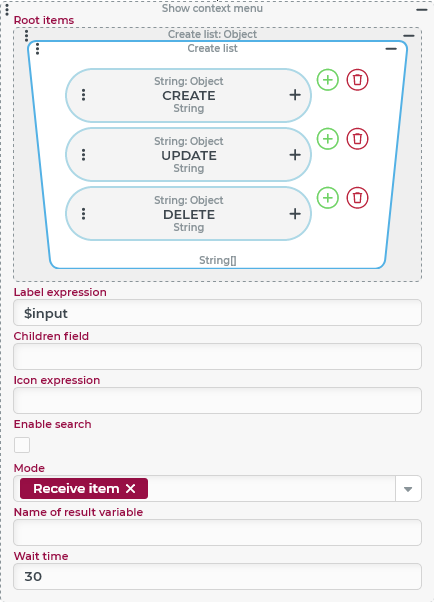The image size is (434, 602).
Task: Click the plus inside the CREATE block
Action: point(295,95)
